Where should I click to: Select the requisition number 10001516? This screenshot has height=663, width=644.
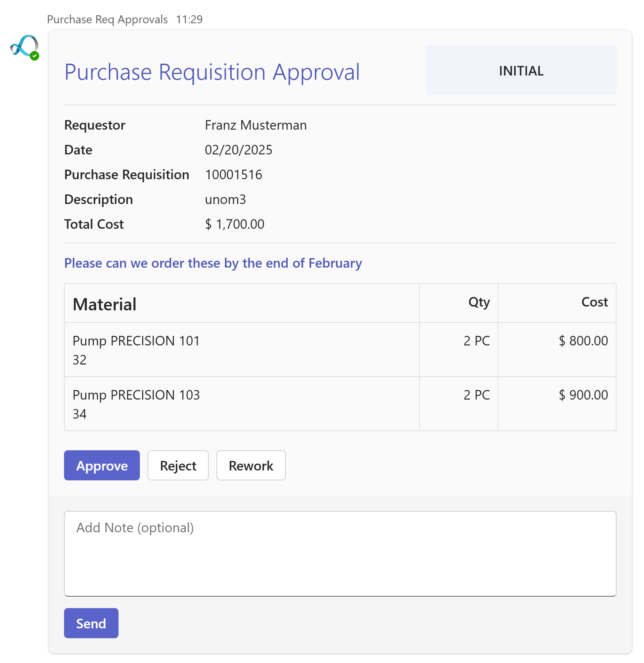[233, 175]
